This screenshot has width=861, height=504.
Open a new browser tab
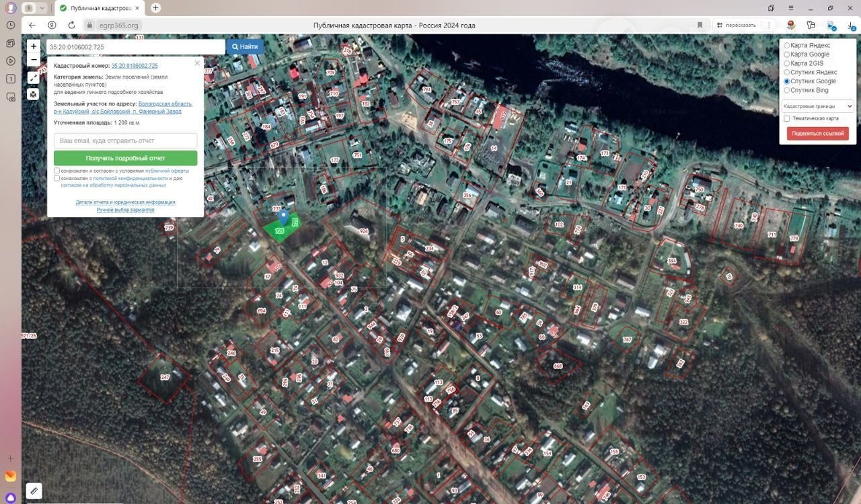[x=156, y=8]
